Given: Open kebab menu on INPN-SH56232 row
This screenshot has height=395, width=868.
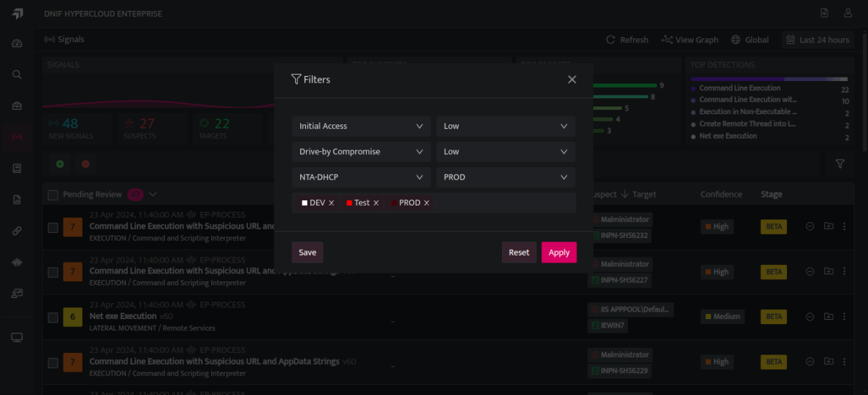Looking at the screenshot, I should pyautogui.click(x=844, y=226).
